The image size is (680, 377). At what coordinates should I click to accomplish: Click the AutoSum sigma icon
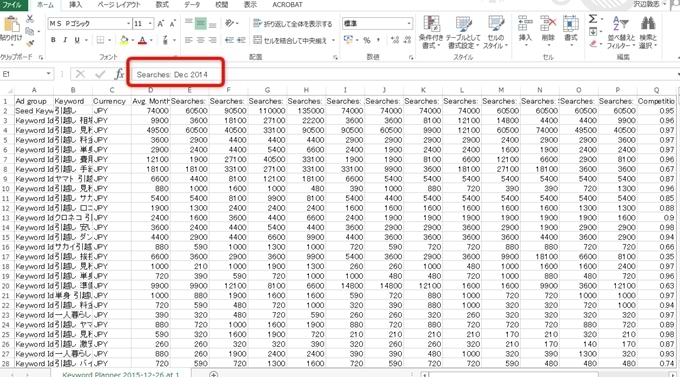click(593, 19)
